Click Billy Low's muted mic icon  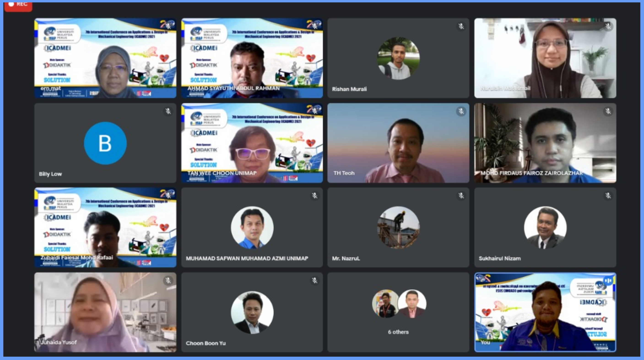(168, 111)
